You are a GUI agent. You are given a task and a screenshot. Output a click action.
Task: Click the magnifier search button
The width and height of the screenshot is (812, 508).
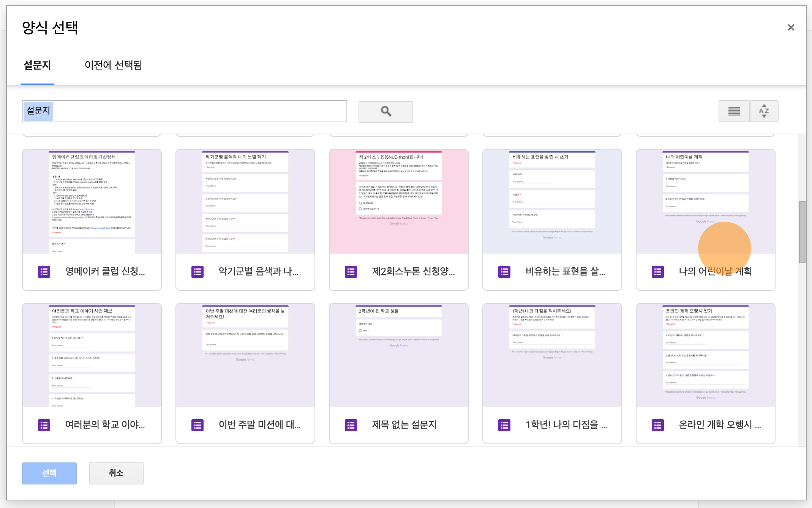pos(385,112)
